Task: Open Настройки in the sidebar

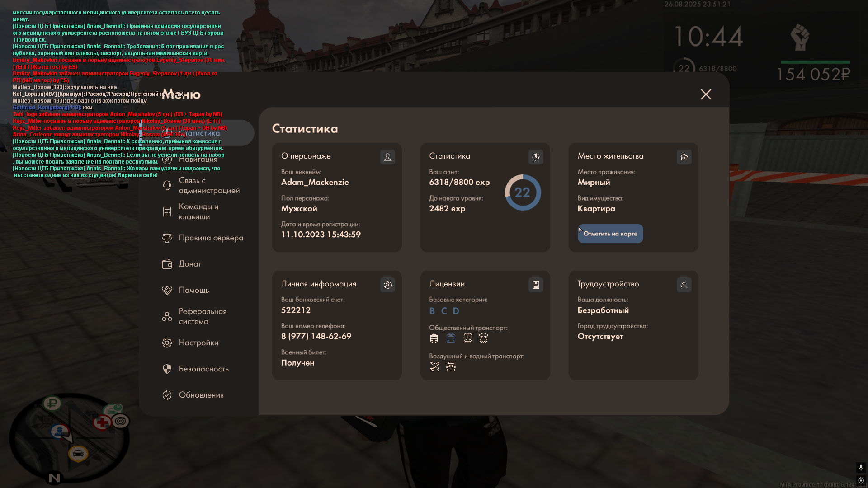Action: (198, 343)
